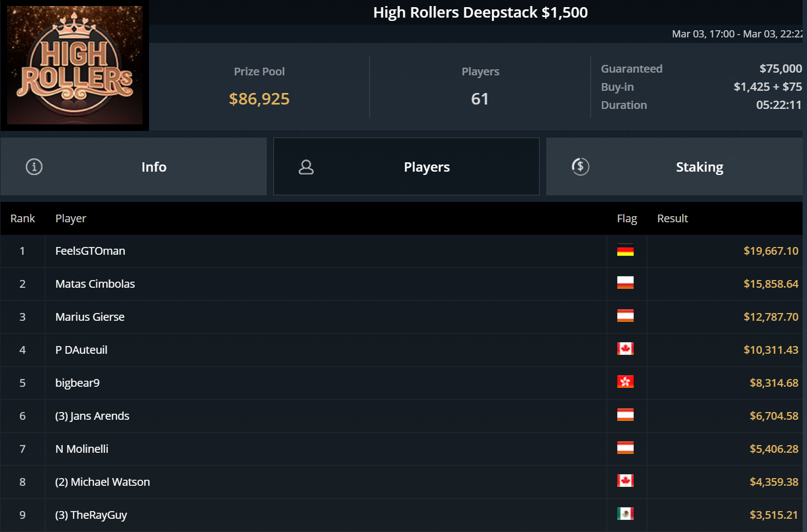Click Matas Cimbolas's flag icon

625,283
